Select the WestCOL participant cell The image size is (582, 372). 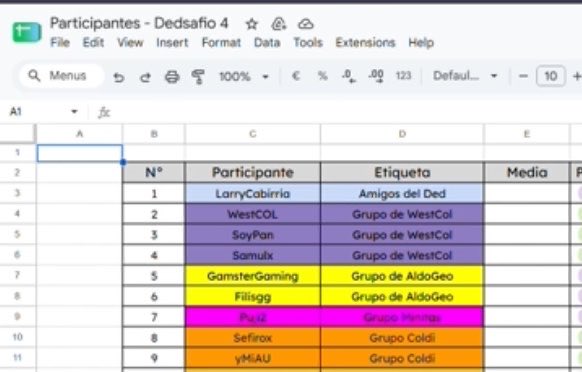(x=253, y=214)
